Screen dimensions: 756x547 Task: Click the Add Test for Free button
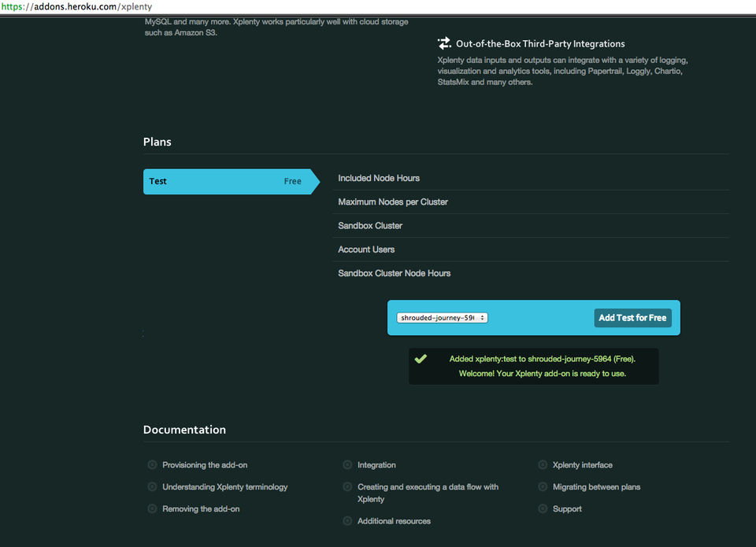click(x=632, y=318)
